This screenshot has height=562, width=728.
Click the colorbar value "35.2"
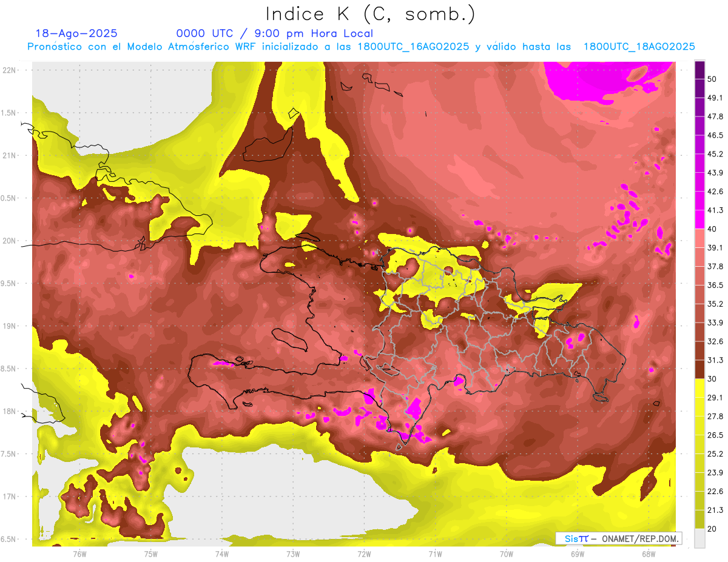pos(715,304)
